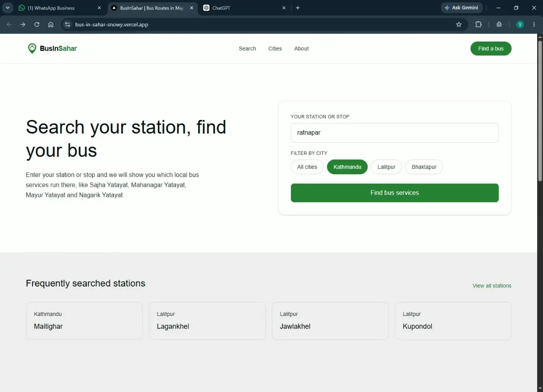The image size is (543, 392).
Task: Open the Cities nav link
Action: (x=275, y=48)
